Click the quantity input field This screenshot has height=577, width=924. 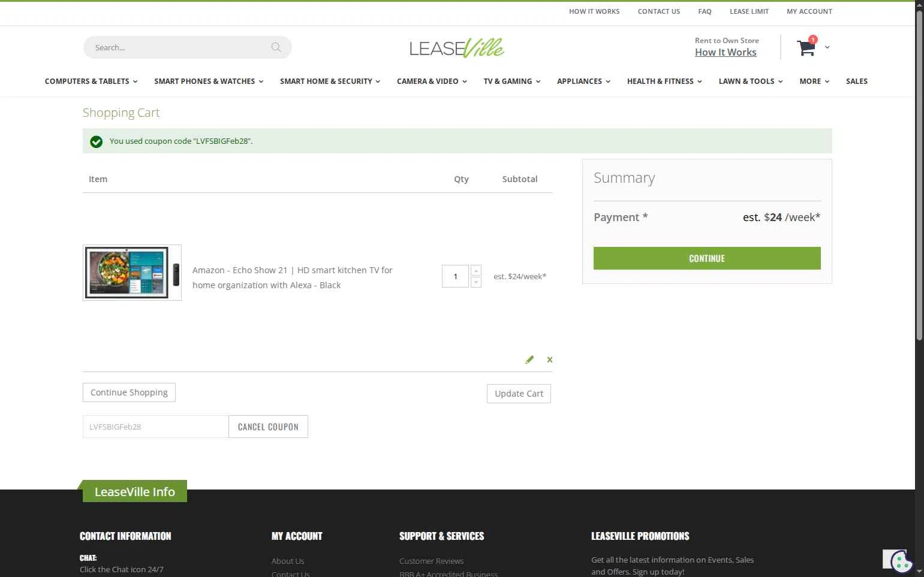pos(455,276)
